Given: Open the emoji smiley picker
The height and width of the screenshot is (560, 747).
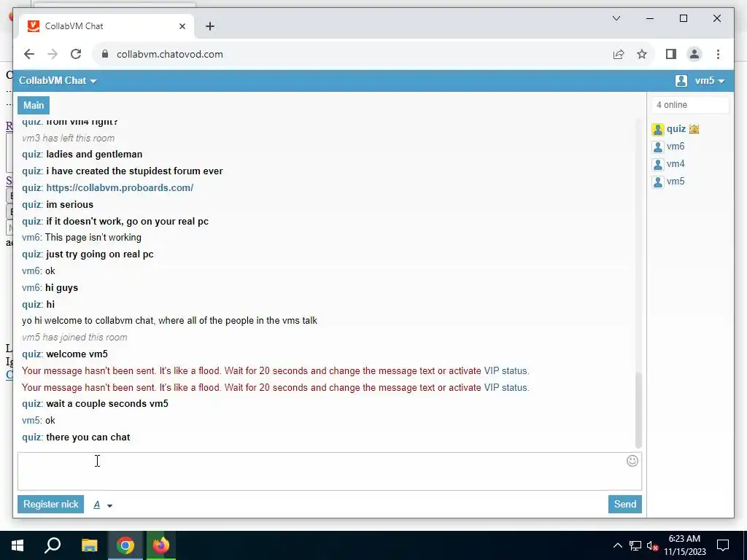Looking at the screenshot, I should (x=632, y=461).
